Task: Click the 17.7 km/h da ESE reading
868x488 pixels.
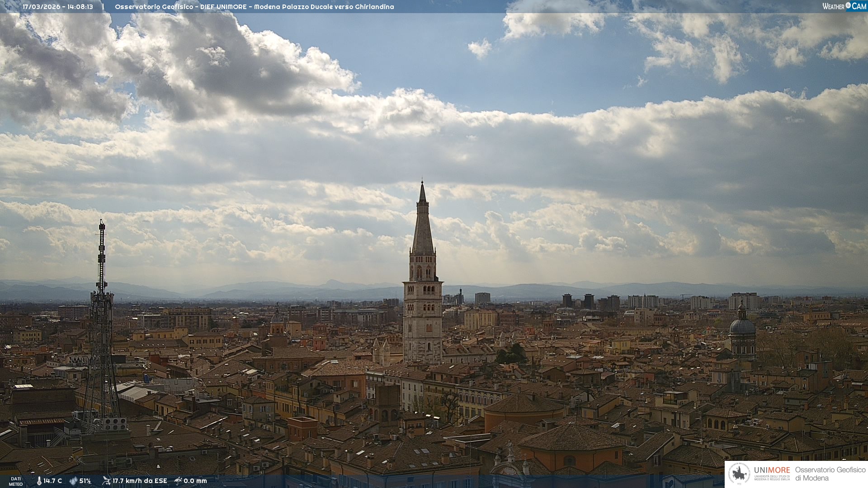Action: click(x=140, y=481)
